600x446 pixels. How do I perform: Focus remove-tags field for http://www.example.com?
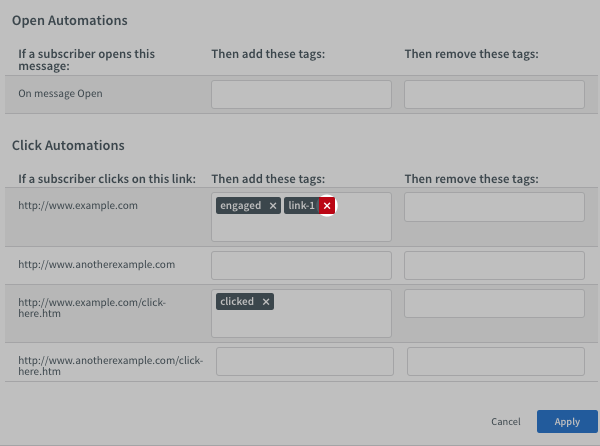tap(494, 207)
